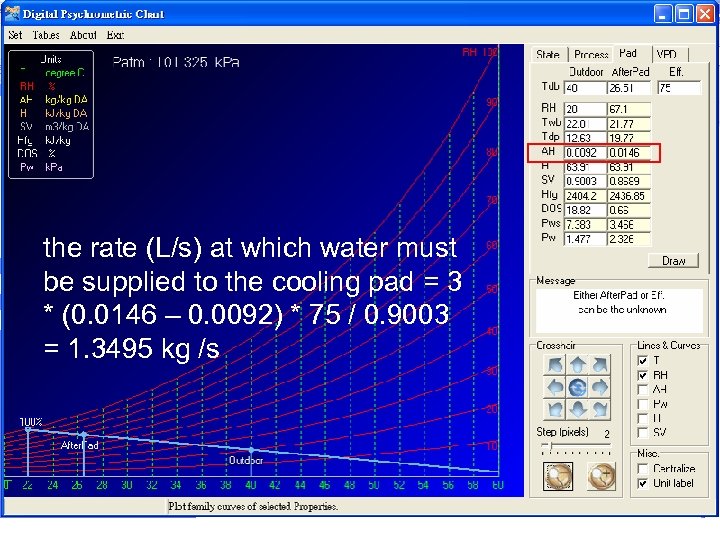Enable the H lines checkbox
The image size is (720, 540).
pos(643,418)
